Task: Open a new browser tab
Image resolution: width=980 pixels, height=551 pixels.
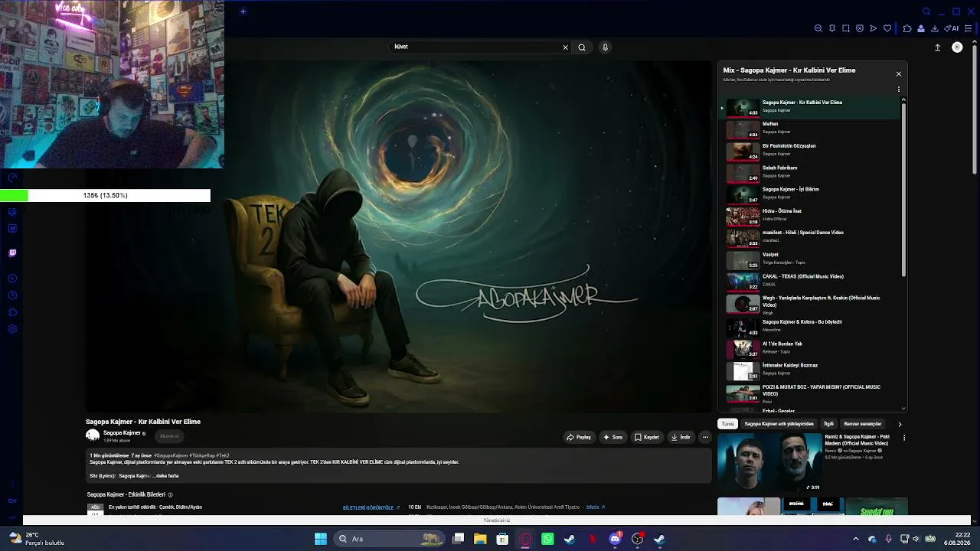Action: point(243,11)
